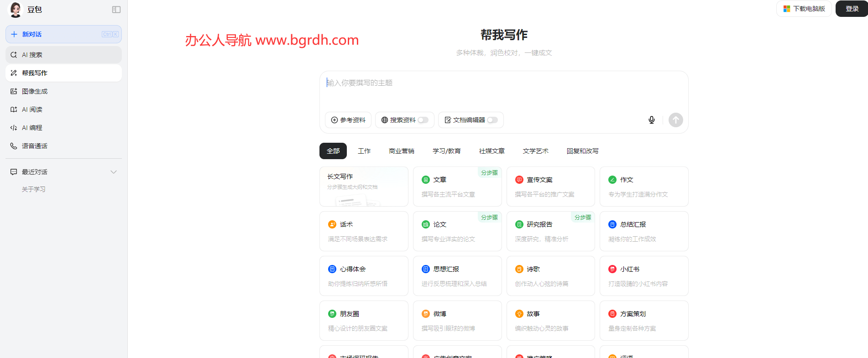Click the 登录 login button
This screenshot has width=868, height=358.
pos(852,9)
